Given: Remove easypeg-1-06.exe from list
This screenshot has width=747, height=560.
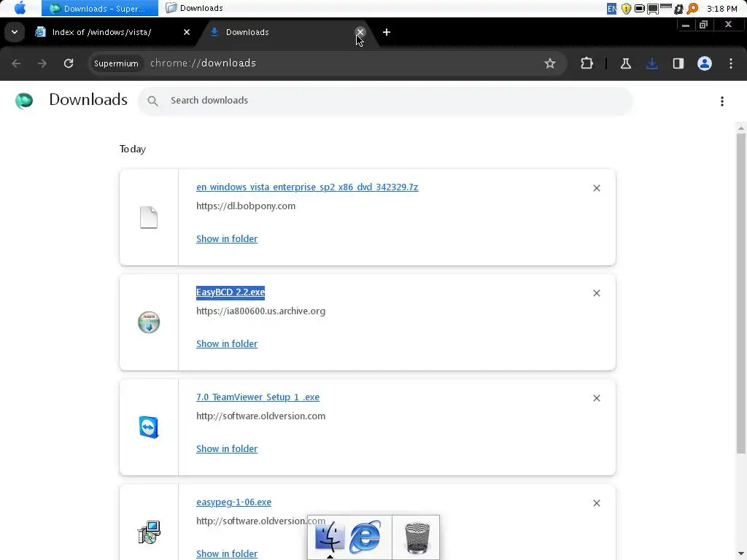Looking at the screenshot, I should [x=597, y=503].
